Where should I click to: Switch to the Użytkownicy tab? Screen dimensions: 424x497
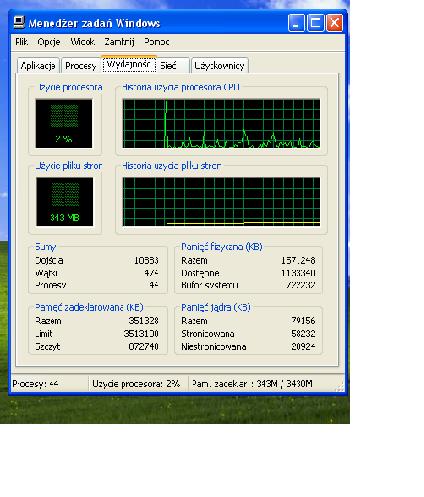[x=219, y=66]
